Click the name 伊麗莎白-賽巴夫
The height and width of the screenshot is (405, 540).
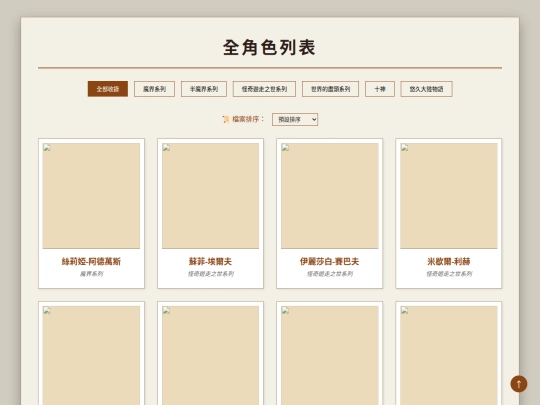[330, 261]
